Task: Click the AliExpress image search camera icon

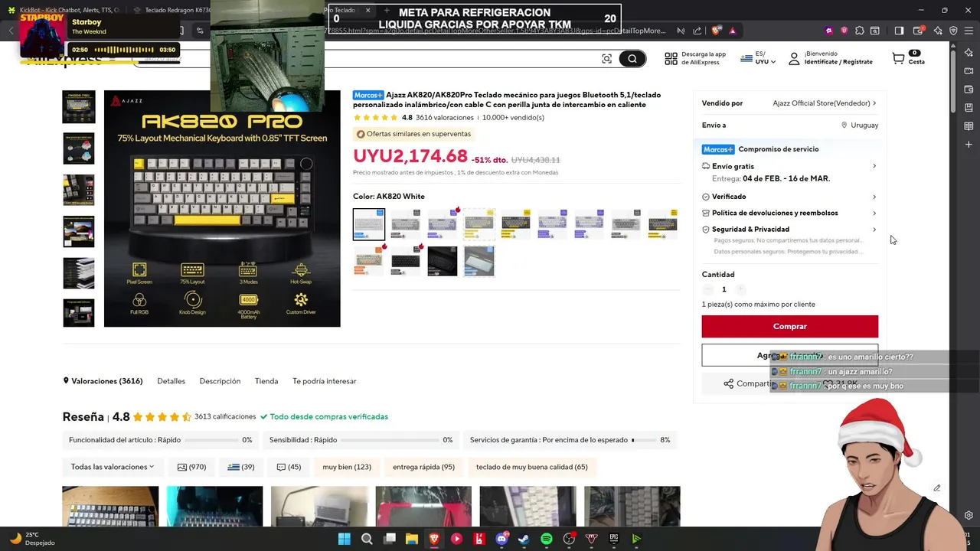Action: (606, 59)
